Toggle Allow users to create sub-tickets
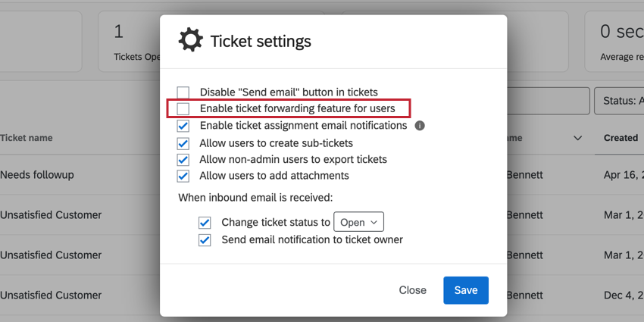644x322 pixels. pyautogui.click(x=183, y=143)
